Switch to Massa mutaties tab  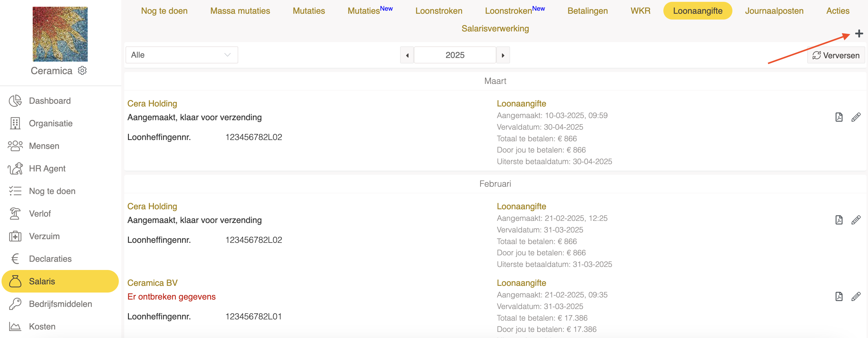coord(240,11)
